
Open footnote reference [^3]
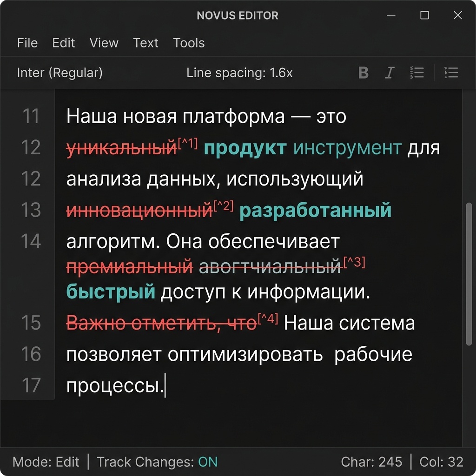point(354,262)
